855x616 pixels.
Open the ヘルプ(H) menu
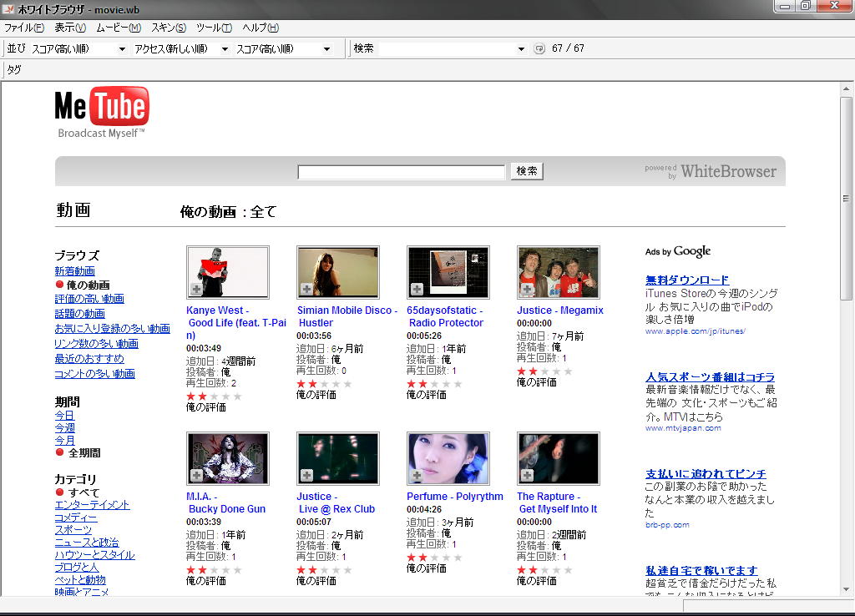[x=261, y=28]
